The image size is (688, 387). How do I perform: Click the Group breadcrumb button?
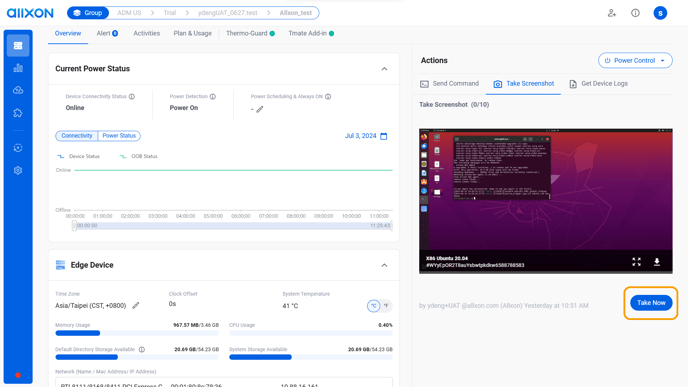[88, 13]
